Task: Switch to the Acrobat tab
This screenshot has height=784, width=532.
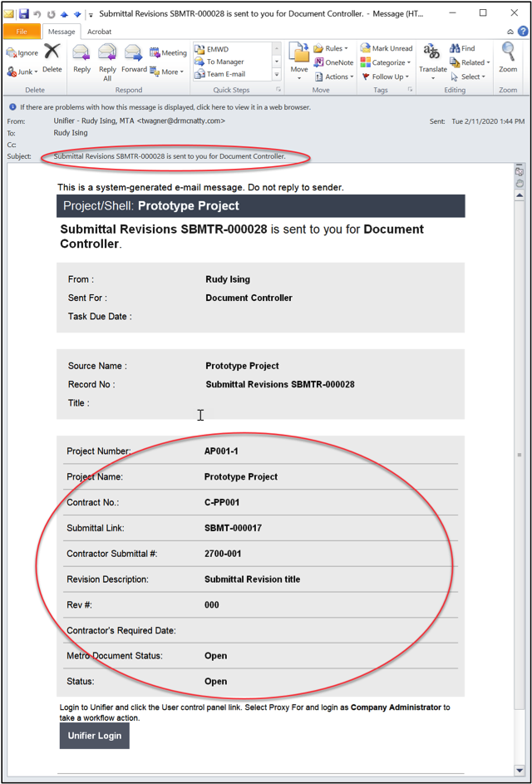Action: 99,32
